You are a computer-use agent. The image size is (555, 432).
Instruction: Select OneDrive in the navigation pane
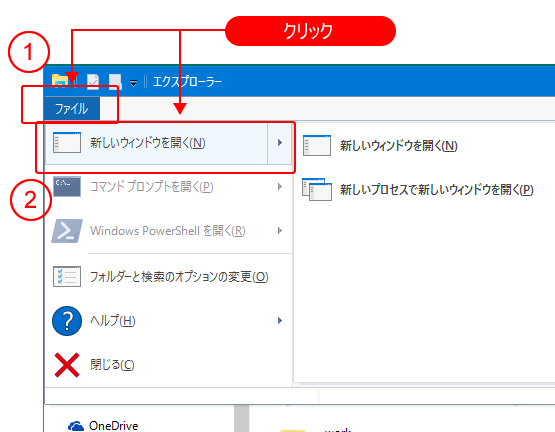[113, 425]
